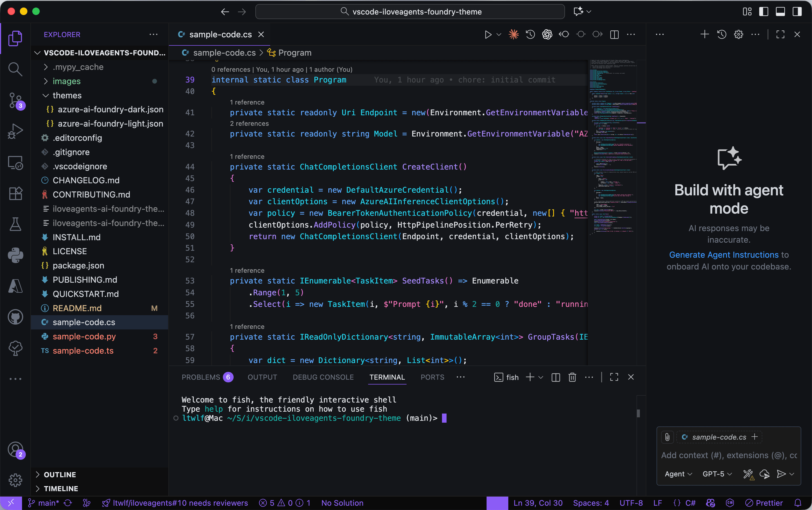The width and height of the screenshot is (812, 510).
Task: Open the Run and Debug sidebar icon
Action: (15, 131)
